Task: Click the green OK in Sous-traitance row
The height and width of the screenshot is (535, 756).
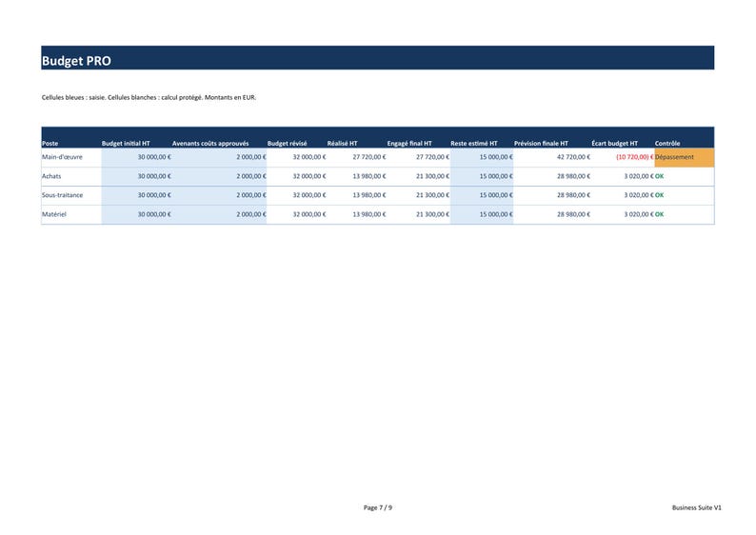Action: 660,195
